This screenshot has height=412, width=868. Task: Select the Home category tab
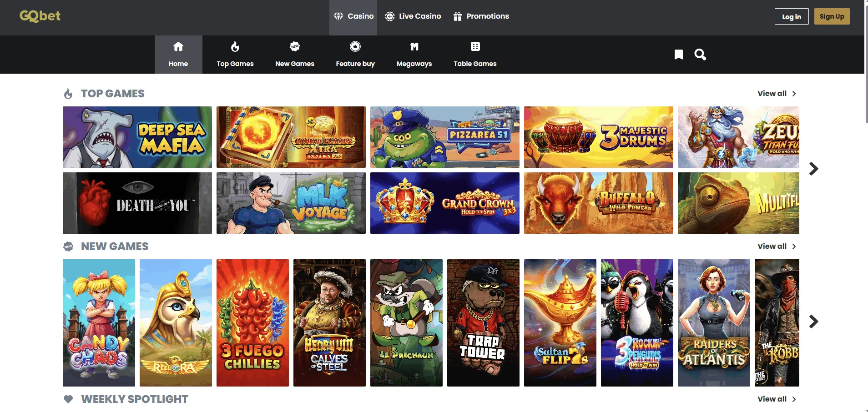178,55
